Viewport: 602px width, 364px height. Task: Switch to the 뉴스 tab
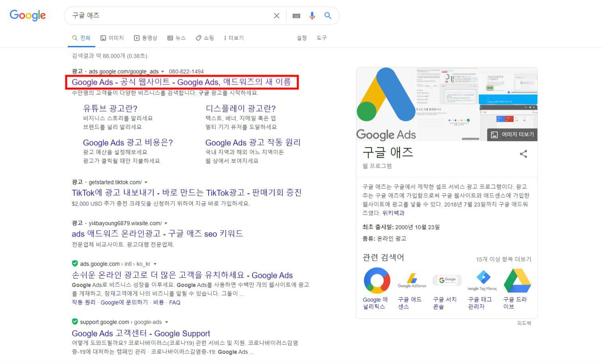tap(177, 38)
